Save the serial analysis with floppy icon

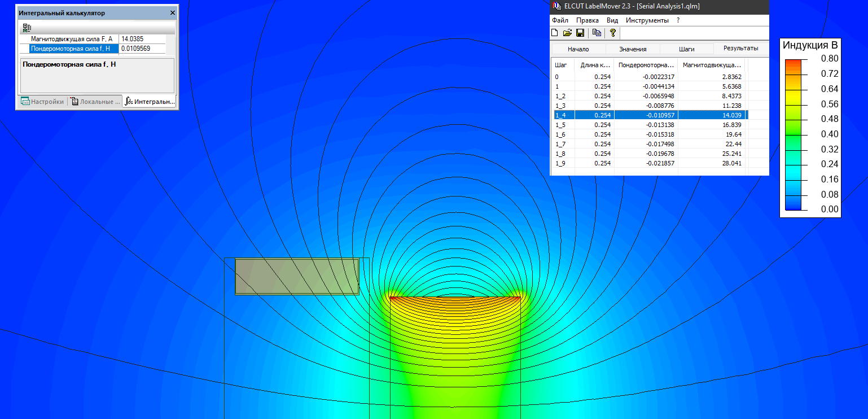(580, 33)
